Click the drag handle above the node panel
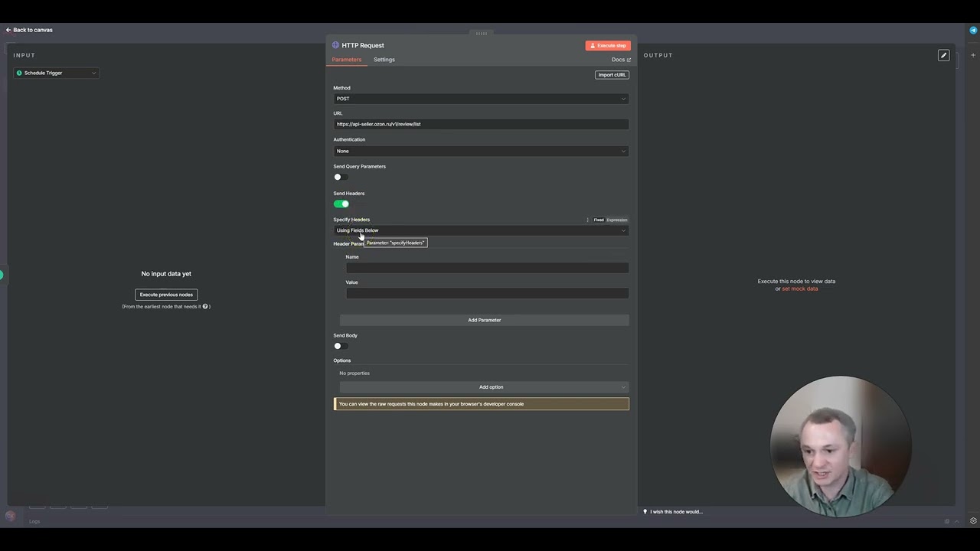The width and height of the screenshot is (980, 551). coord(481,33)
